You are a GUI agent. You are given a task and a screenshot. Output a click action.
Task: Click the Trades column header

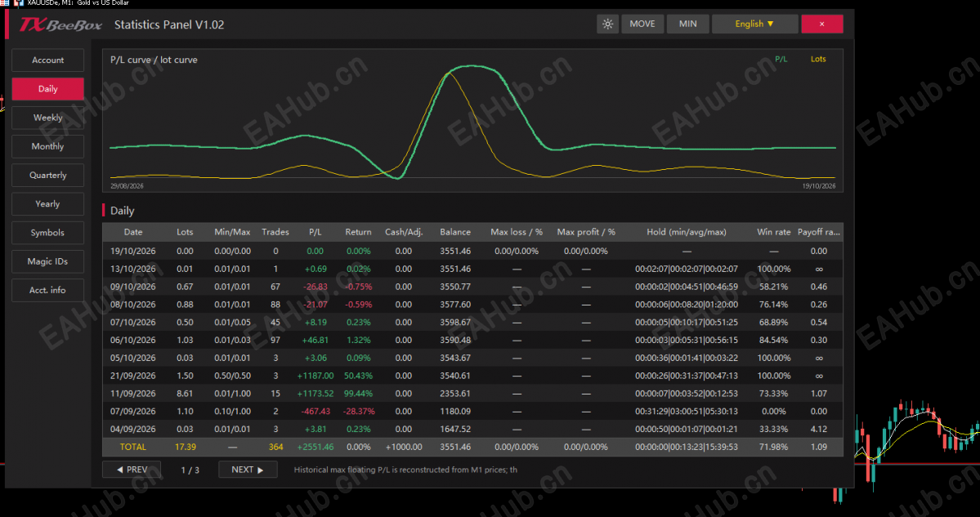coord(275,232)
